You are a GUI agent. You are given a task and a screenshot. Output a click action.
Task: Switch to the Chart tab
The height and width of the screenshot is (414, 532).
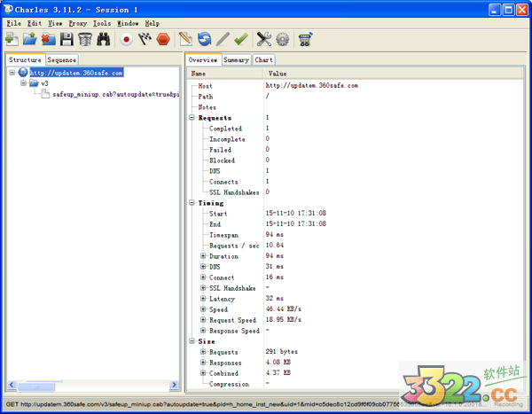(x=263, y=60)
